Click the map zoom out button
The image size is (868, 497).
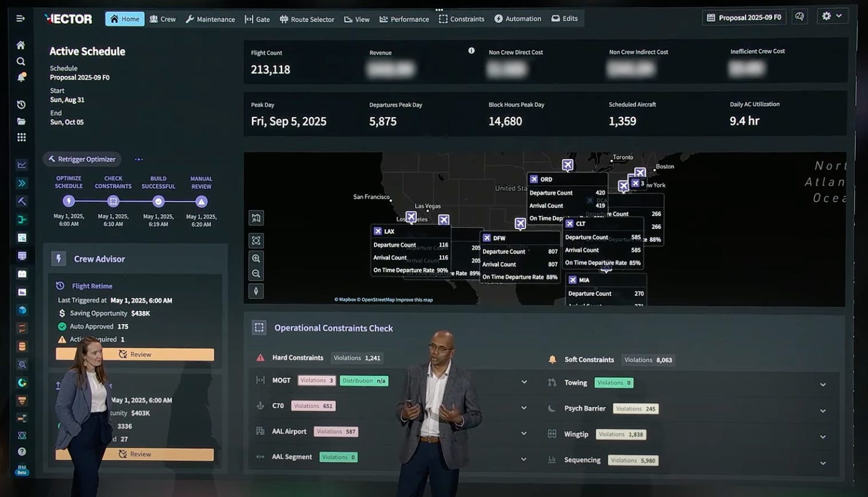tap(256, 274)
